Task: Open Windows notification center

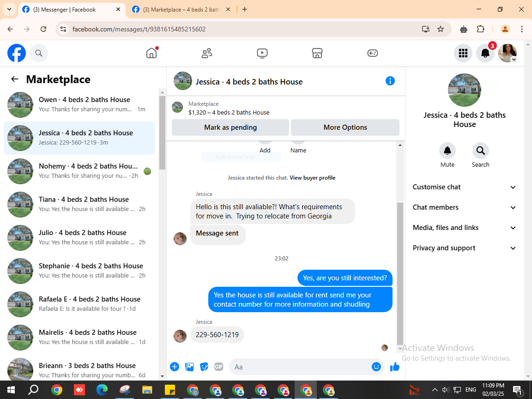Action: [x=517, y=390]
